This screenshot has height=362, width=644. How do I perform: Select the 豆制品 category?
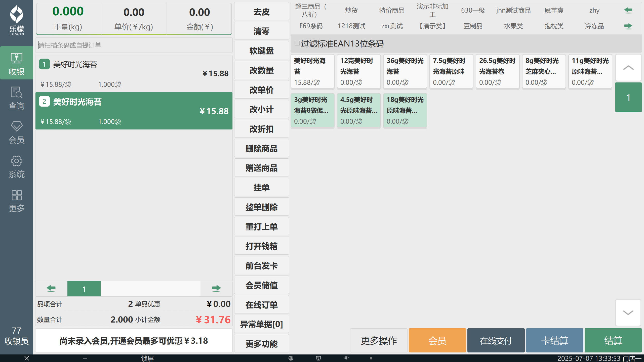click(x=473, y=26)
